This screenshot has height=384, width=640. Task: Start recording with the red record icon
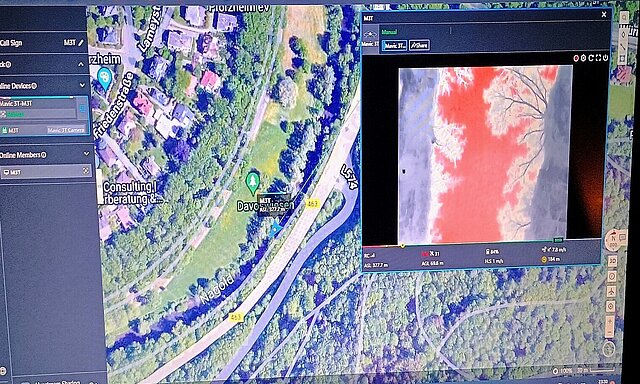(x=576, y=58)
